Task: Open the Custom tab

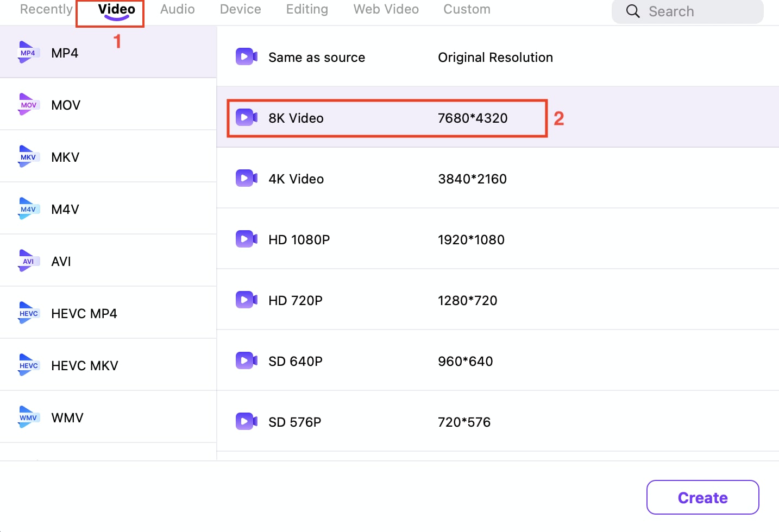Action: coord(466,9)
